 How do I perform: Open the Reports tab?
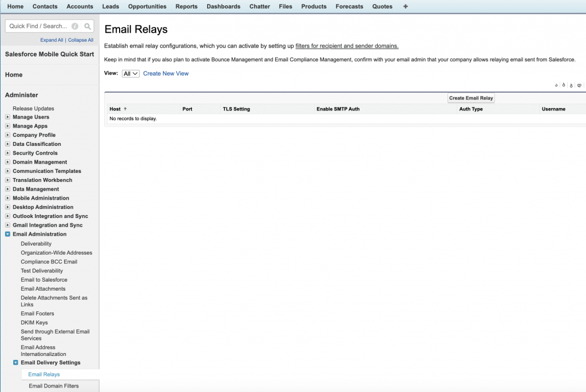click(187, 6)
